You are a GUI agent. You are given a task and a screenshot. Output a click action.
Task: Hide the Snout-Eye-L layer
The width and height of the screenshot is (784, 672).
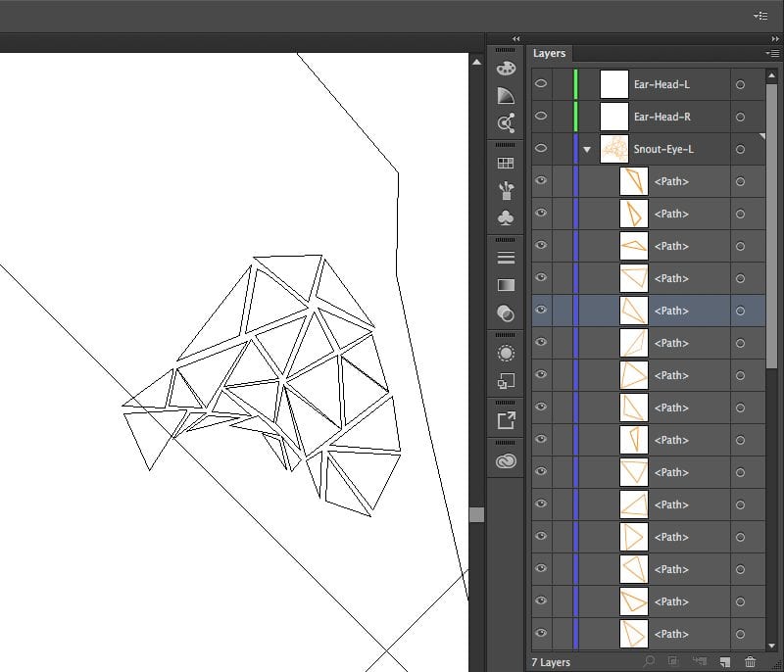(x=541, y=149)
